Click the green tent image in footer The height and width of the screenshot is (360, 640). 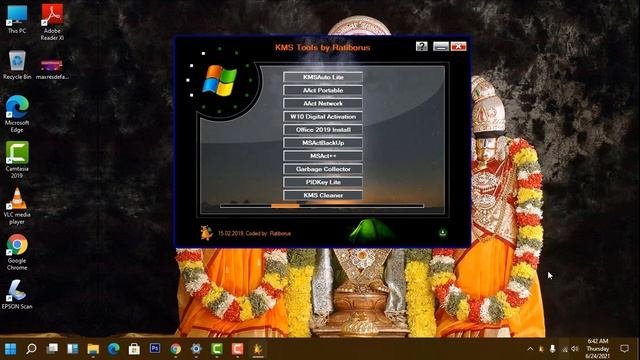tap(371, 231)
